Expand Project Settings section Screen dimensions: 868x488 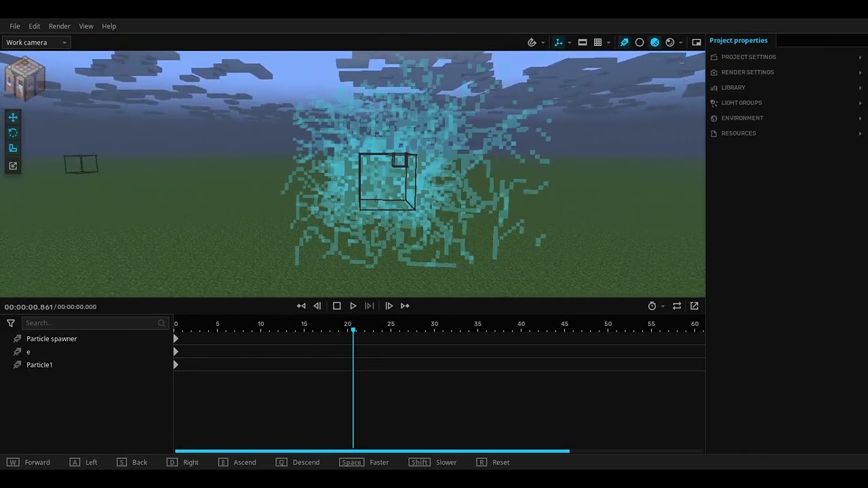click(x=787, y=57)
